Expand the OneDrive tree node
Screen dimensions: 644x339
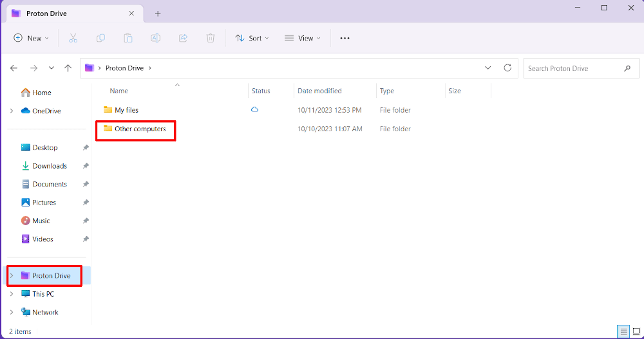point(12,111)
